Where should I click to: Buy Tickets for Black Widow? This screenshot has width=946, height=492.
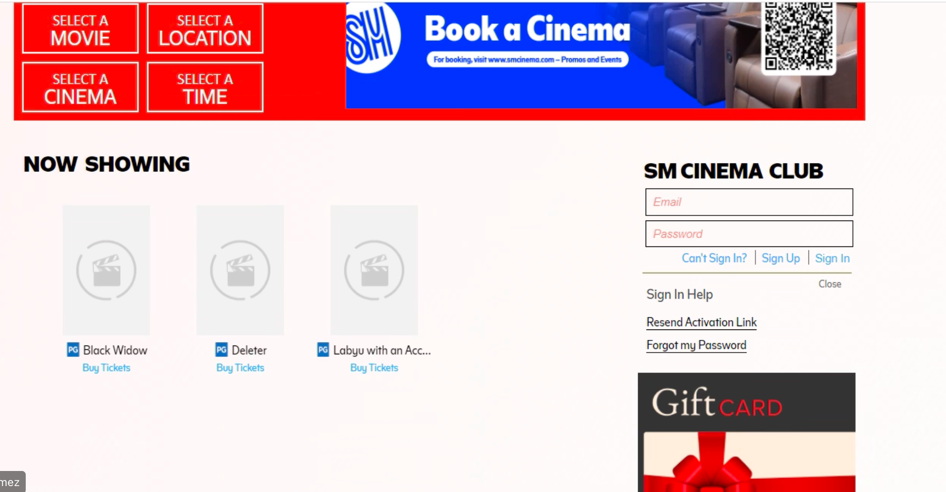pyautogui.click(x=106, y=368)
